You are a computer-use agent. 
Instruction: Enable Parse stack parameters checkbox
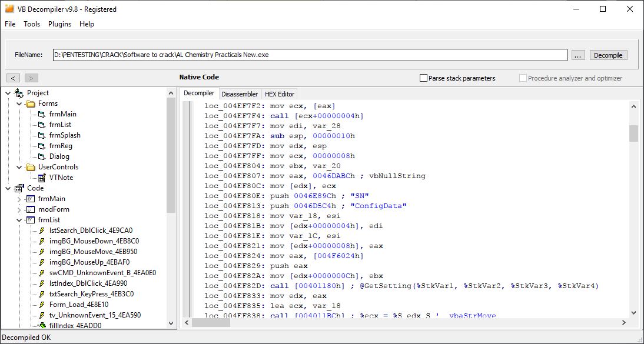click(x=423, y=78)
